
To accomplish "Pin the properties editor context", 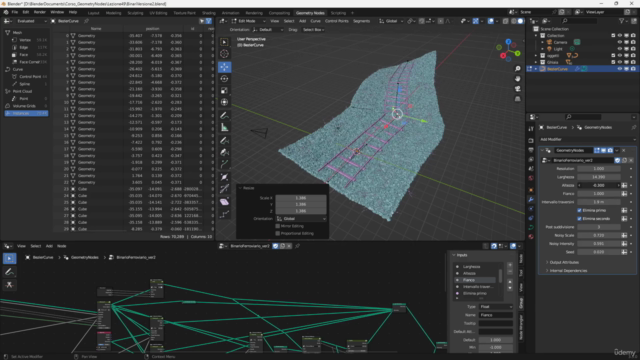I will [633, 127].
